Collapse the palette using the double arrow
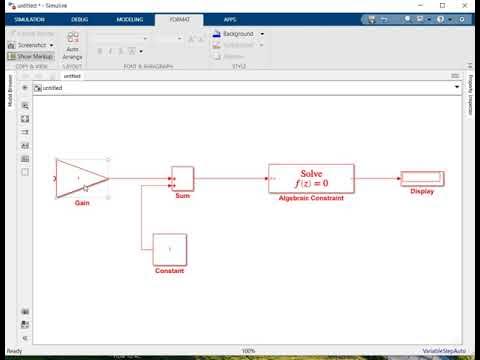The height and width of the screenshot is (360, 480). pyautogui.click(x=25, y=338)
